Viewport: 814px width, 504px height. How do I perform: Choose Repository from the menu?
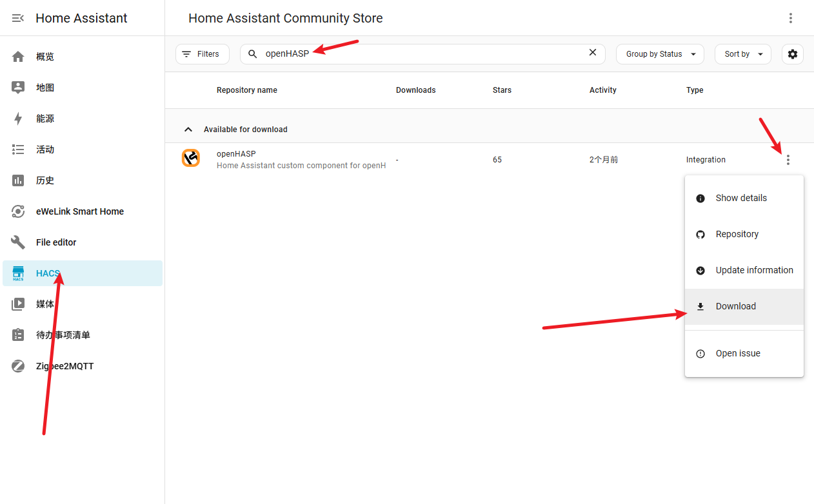coord(744,234)
